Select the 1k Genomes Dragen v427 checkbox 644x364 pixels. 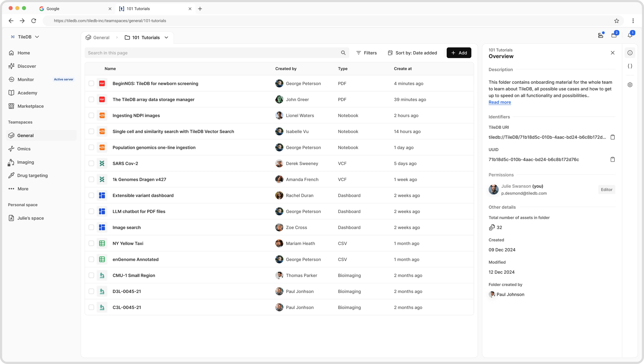click(91, 179)
